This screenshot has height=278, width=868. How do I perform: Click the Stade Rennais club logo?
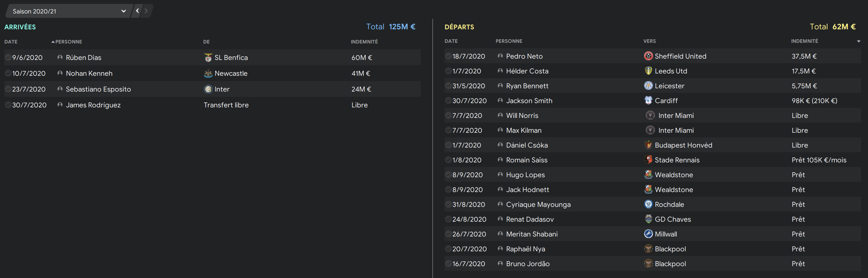pyautogui.click(x=648, y=160)
